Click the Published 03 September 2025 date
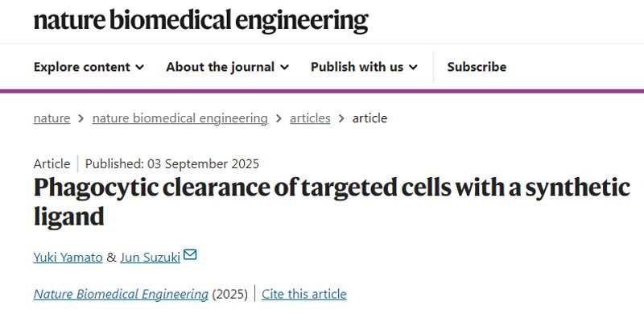Viewport: 644px width, 322px height. coord(171,163)
